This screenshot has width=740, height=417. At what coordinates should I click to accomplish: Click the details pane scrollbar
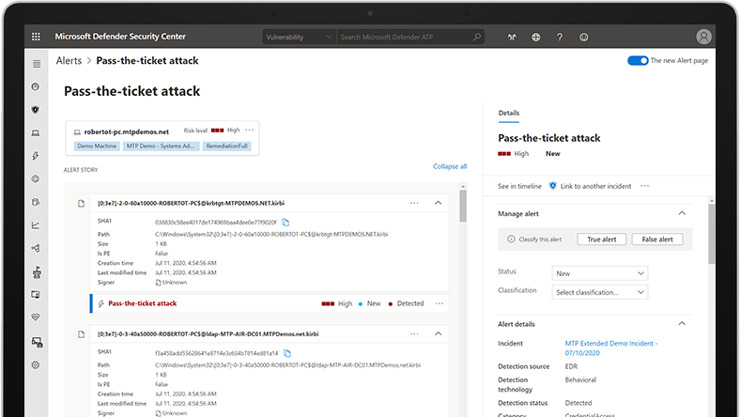pyautogui.click(x=712, y=233)
